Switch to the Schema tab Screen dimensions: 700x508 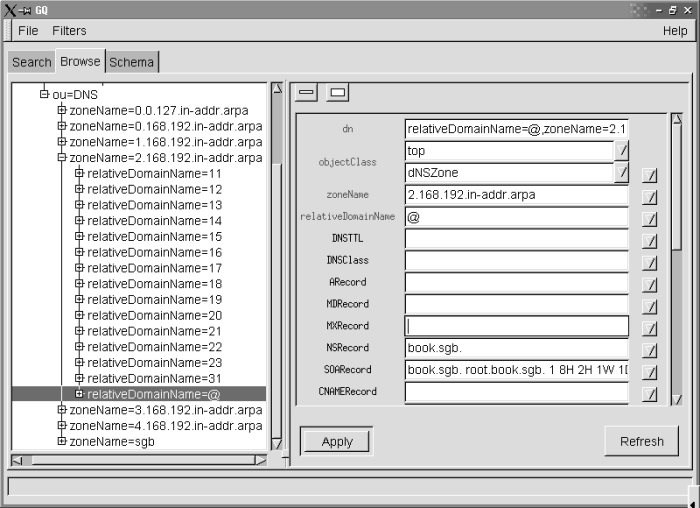[x=132, y=62]
